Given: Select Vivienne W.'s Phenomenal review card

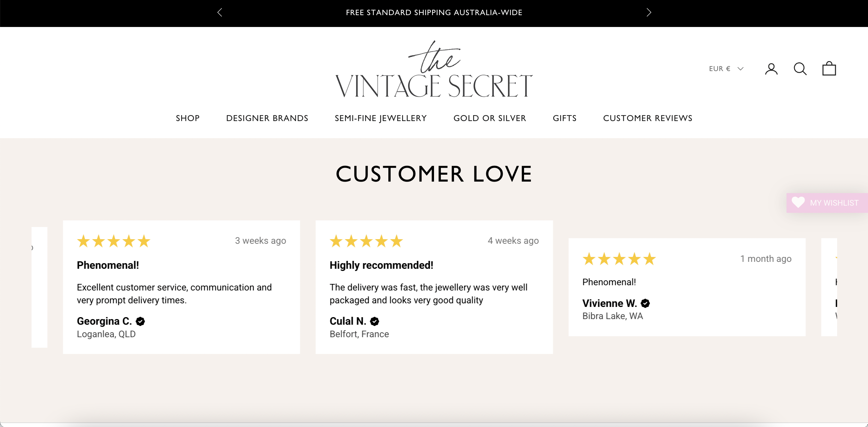Looking at the screenshot, I should tap(687, 287).
